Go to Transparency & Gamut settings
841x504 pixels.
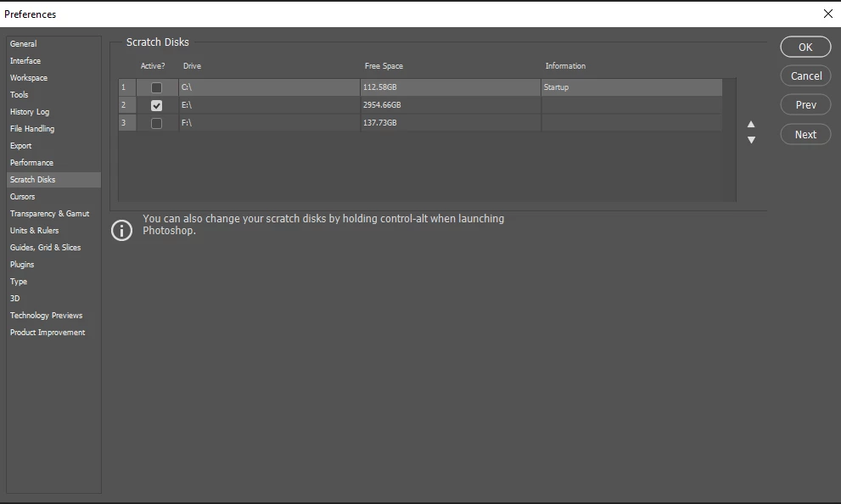[x=53, y=214]
